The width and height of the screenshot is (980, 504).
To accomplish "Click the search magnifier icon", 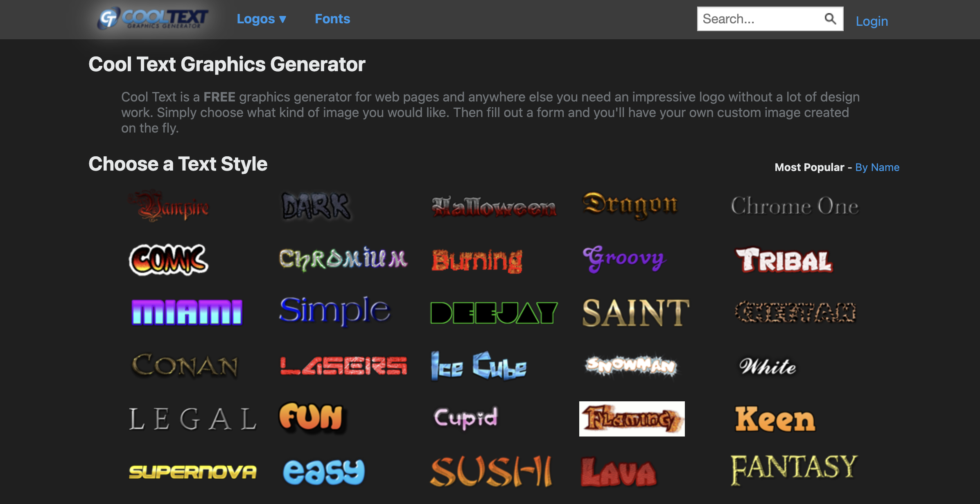I will [x=832, y=19].
